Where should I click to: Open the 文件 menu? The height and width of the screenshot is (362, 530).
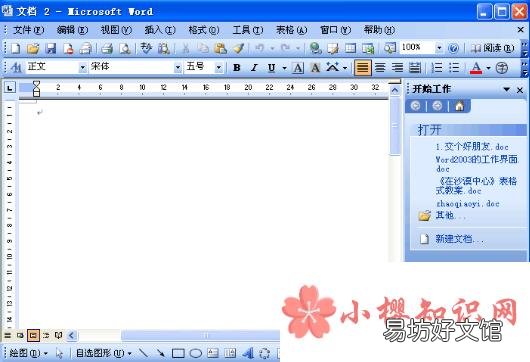pos(28,30)
